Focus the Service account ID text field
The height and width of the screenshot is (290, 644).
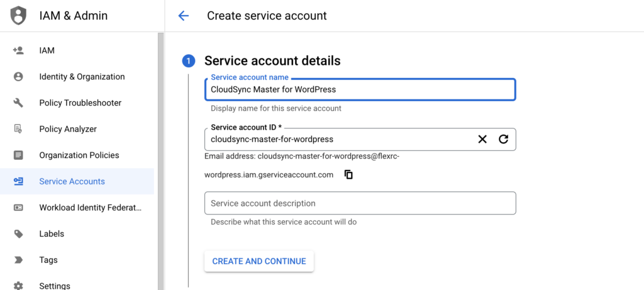click(x=336, y=139)
